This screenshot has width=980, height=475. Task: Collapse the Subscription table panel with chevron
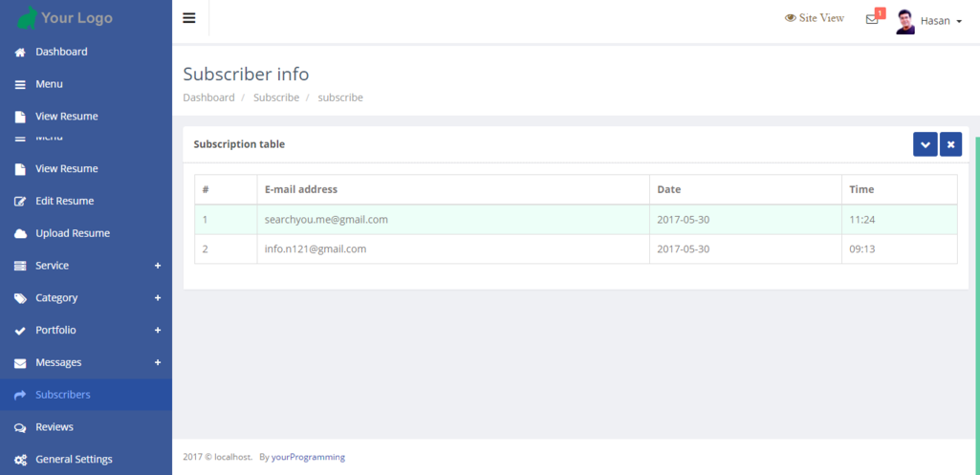pos(925,144)
